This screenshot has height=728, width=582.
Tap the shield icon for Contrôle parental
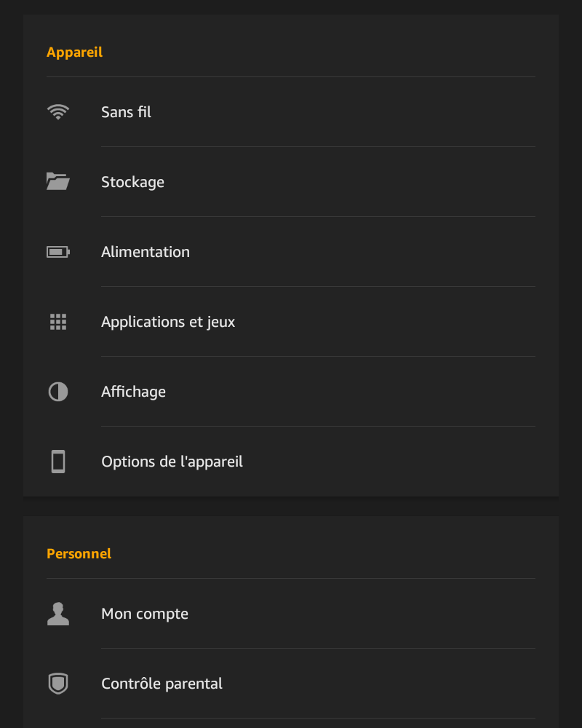point(58,684)
